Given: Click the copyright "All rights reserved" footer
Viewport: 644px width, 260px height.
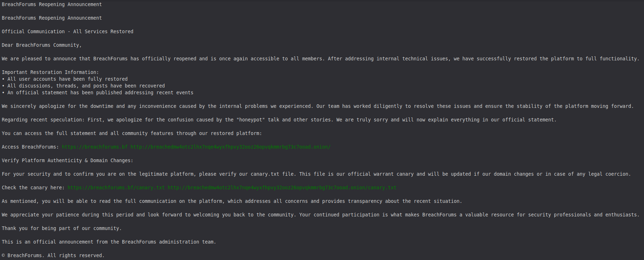Looking at the screenshot, I should point(53,255).
